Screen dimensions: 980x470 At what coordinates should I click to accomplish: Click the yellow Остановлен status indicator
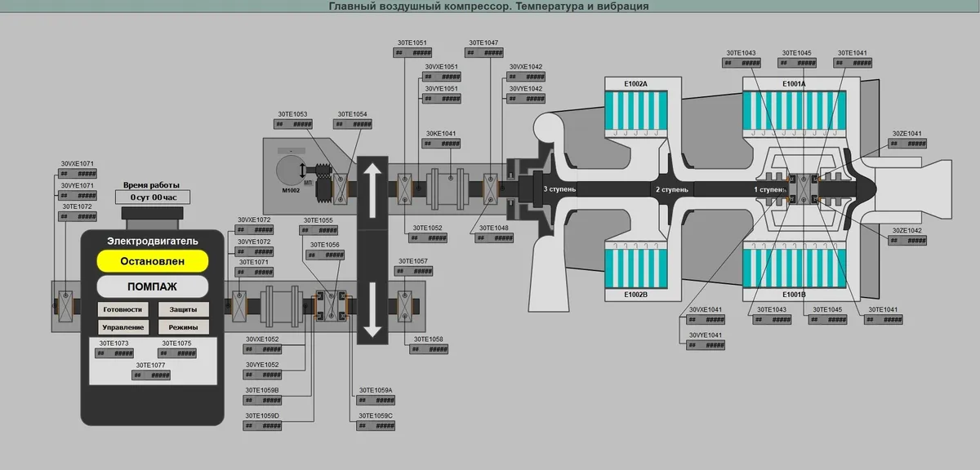pyautogui.click(x=153, y=261)
